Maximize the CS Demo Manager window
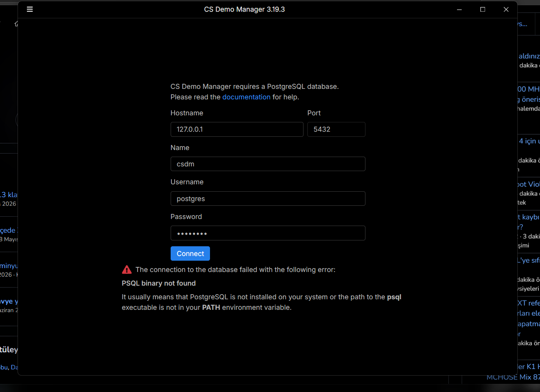This screenshot has height=392, width=540. [483, 9]
